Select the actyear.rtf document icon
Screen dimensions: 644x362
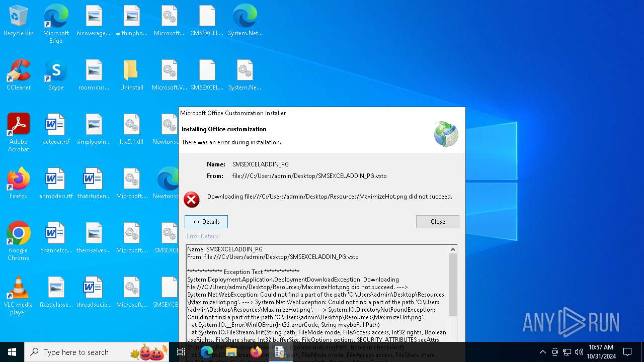click(x=56, y=130)
